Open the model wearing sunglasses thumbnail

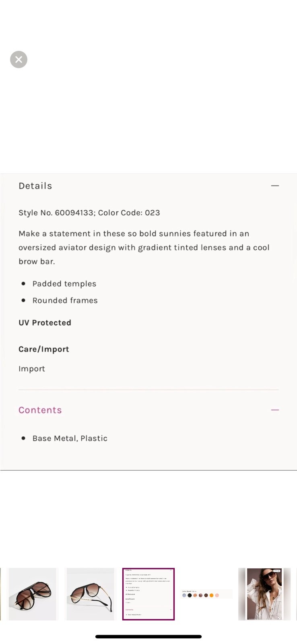pyautogui.click(x=264, y=594)
